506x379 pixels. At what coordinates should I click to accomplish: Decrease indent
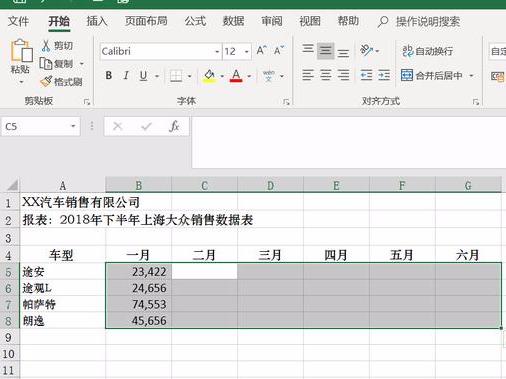pyautogui.click(x=366, y=75)
